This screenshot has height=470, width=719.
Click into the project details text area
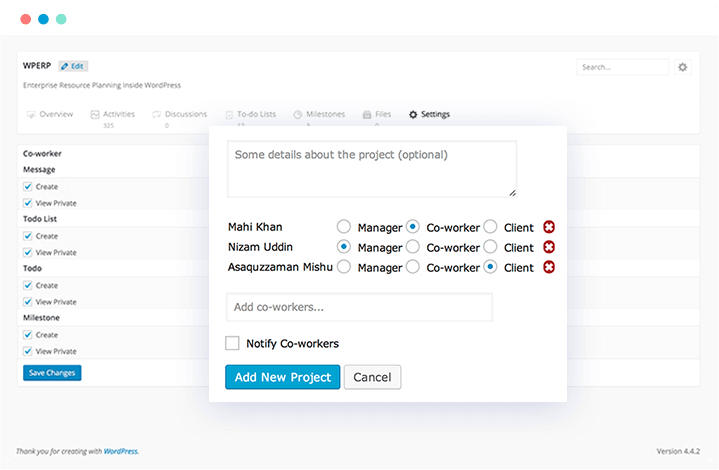tap(372, 169)
